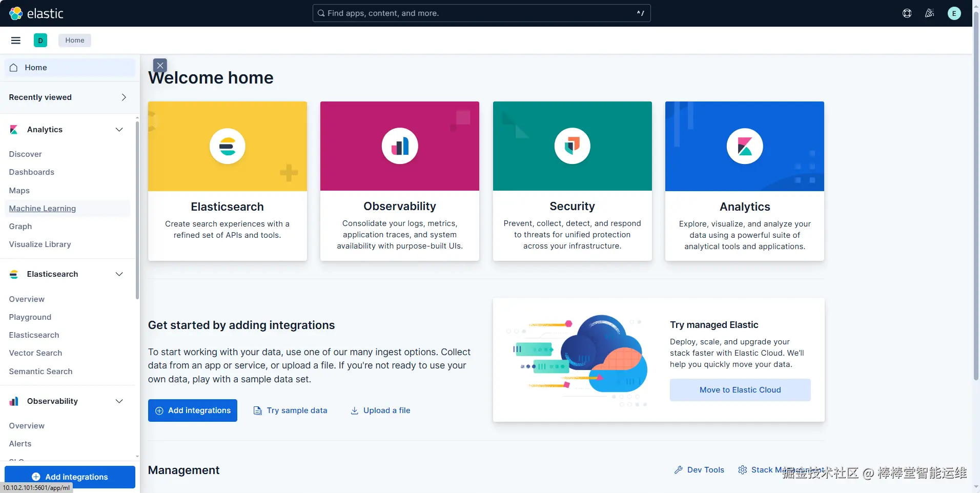
Task: Click the Analytics section icon in sidebar
Action: (x=14, y=130)
